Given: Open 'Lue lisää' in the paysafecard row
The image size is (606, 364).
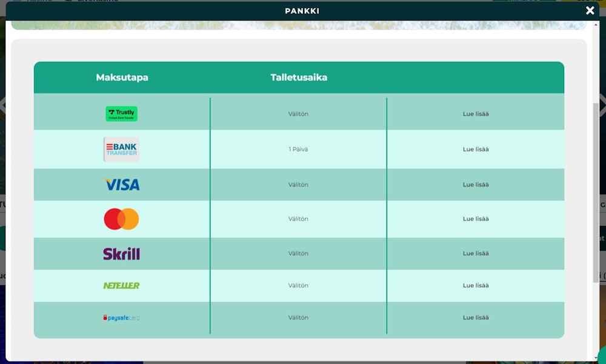Looking at the screenshot, I should (x=475, y=317).
